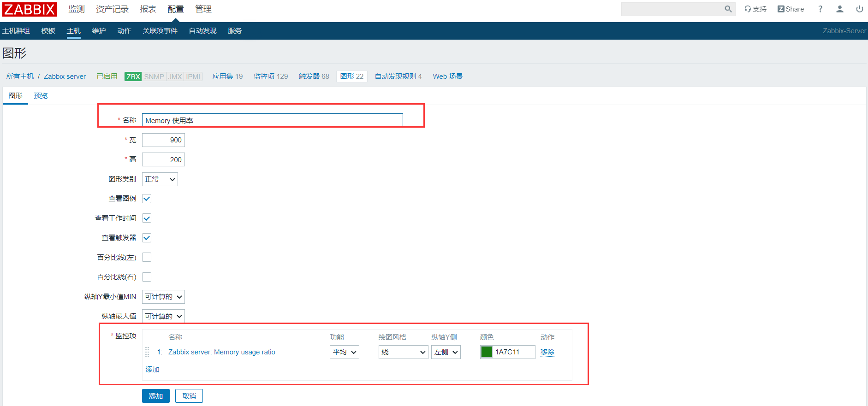Open user profile icon
The height and width of the screenshot is (406, 868).
coord(840,9)
